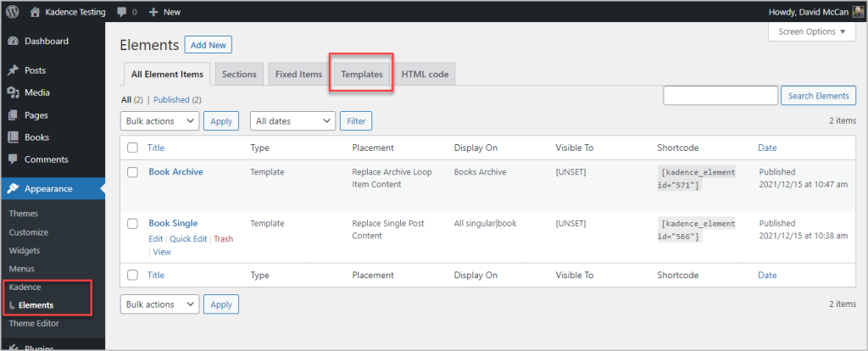Expand the Screen Options panel
This screenshot has width=868, height=351.
[812, 32]
